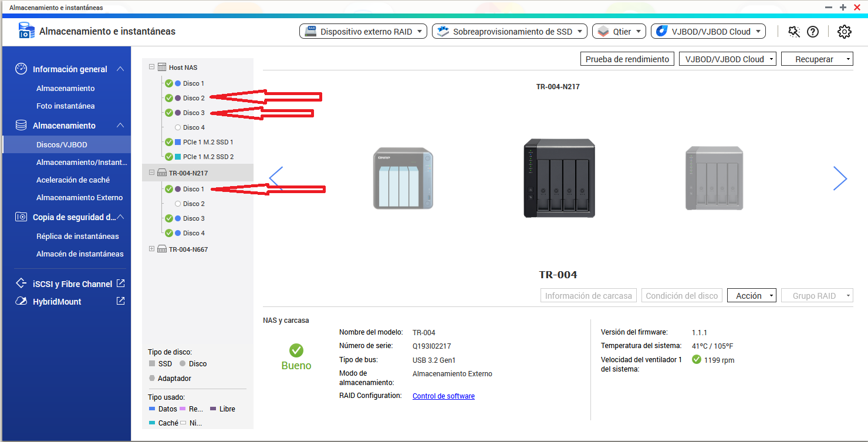Collapse the Información general sidebar section
The height and width of the screenshot is (442, 868).
point(120,69)
